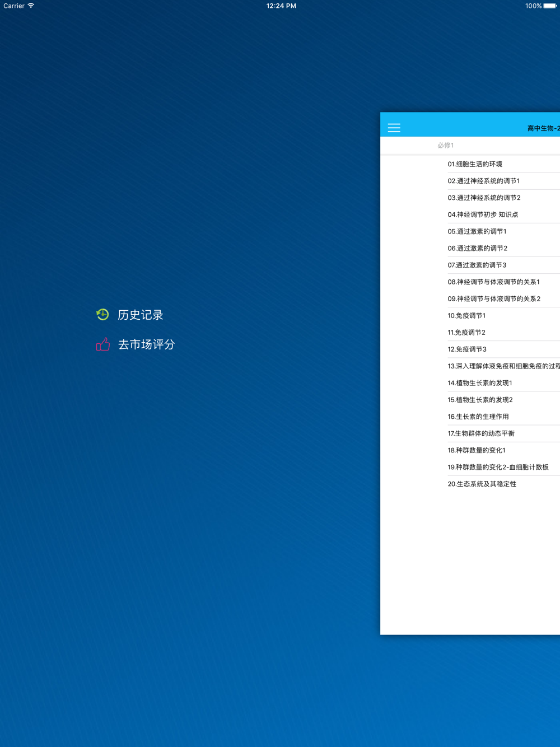Click the history clock icon
Viewport: 560px width, 747px height.
102,315
